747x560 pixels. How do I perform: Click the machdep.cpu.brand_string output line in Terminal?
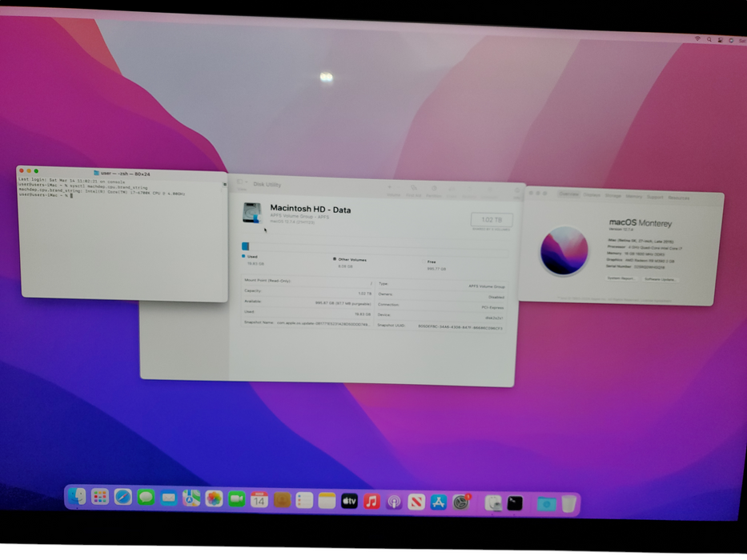point(102,191)
